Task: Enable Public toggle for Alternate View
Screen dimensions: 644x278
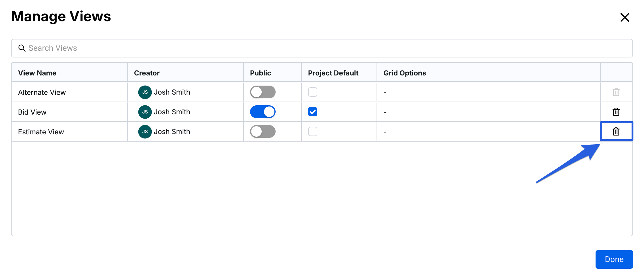Action: pos(263,92)
